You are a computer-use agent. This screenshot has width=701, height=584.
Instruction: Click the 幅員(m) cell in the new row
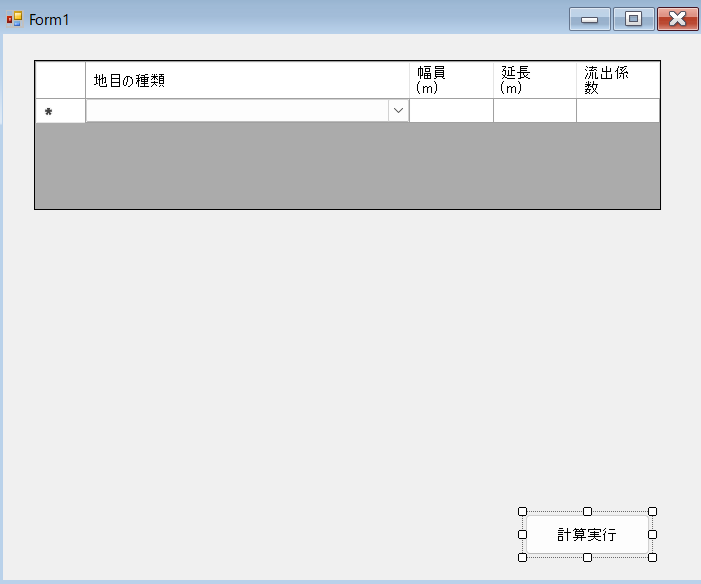[451, 111]
